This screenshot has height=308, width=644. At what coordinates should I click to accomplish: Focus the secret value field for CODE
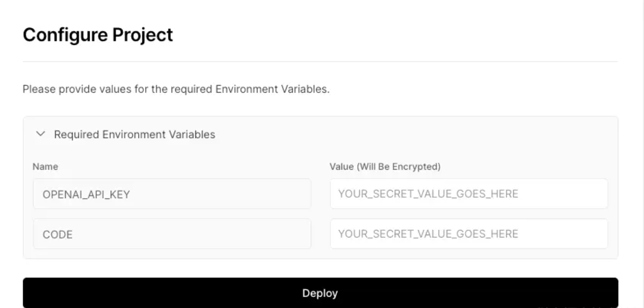[469, 233]
